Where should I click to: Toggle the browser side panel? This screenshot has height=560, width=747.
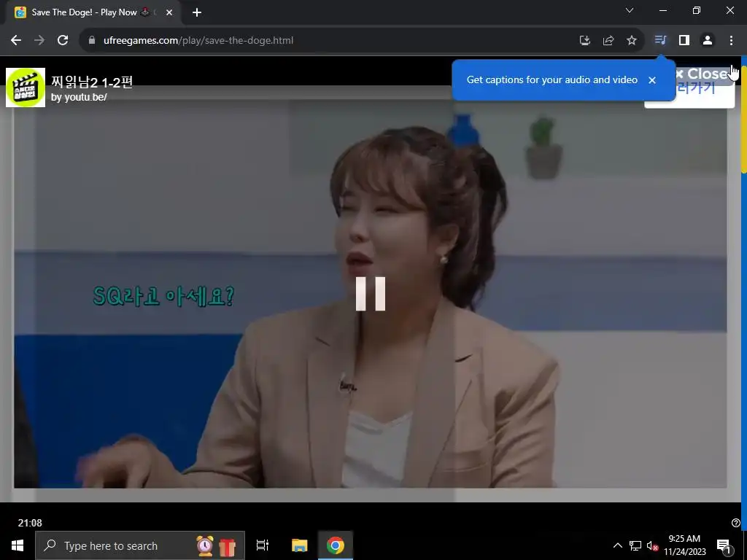684,41
